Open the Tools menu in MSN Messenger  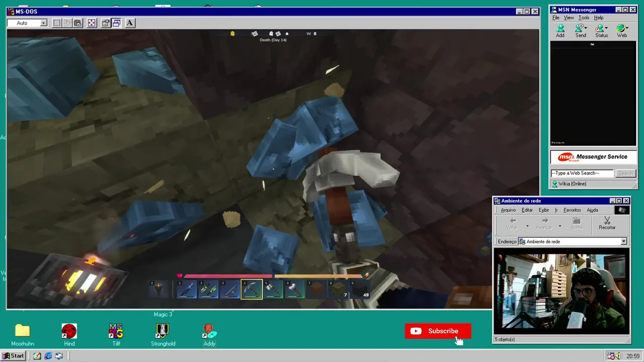[x=584, y=18]
